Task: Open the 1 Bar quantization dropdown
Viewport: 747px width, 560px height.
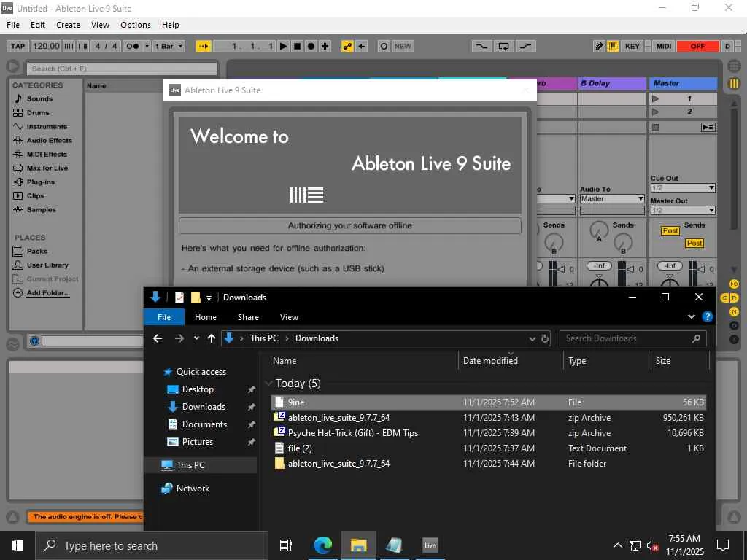Action: click(169, 46)
